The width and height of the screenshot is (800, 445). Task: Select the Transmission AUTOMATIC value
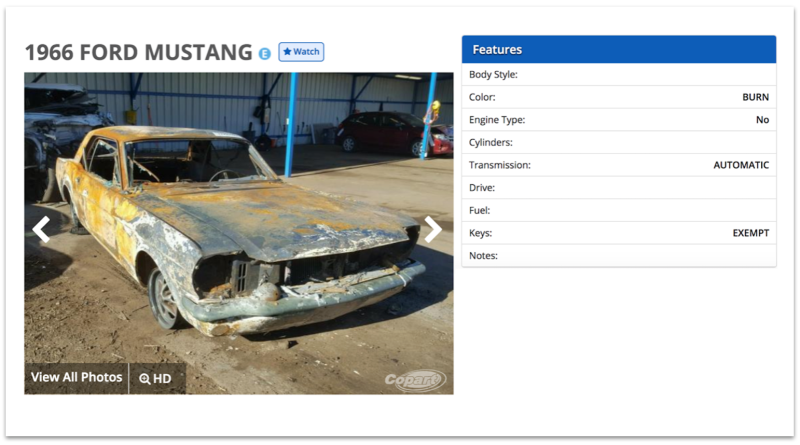point(741,165)
